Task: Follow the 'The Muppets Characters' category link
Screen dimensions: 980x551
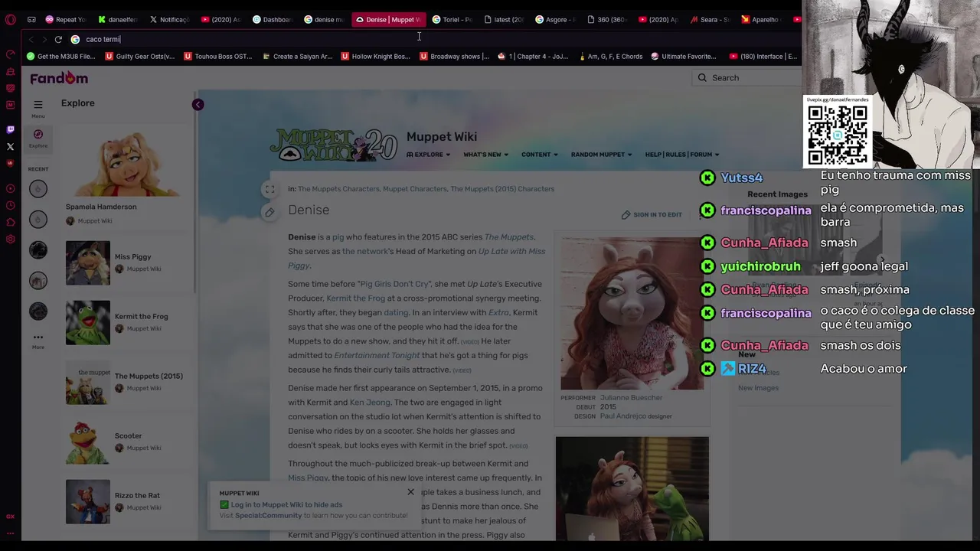Action: tap(338, 189)
